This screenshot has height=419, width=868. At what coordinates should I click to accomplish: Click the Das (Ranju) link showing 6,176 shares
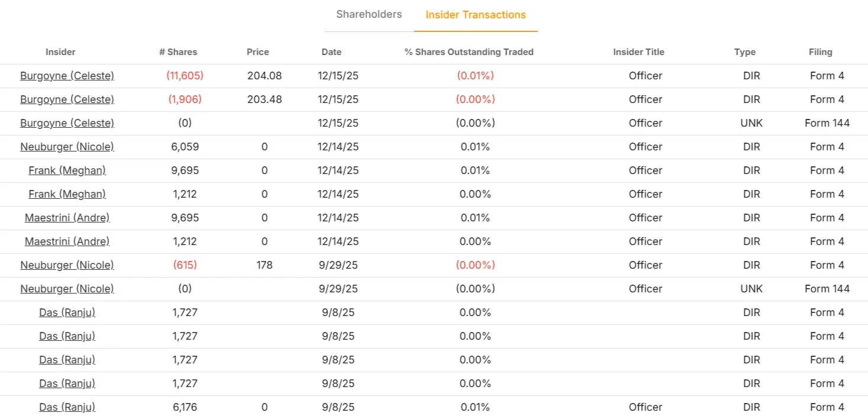click(x=67, y=407)
